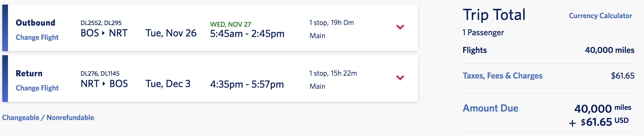The image size is (644, 136).
Task: Click the 5:45am - 2:45pm departure time
Action: click(x=247, y=34)
